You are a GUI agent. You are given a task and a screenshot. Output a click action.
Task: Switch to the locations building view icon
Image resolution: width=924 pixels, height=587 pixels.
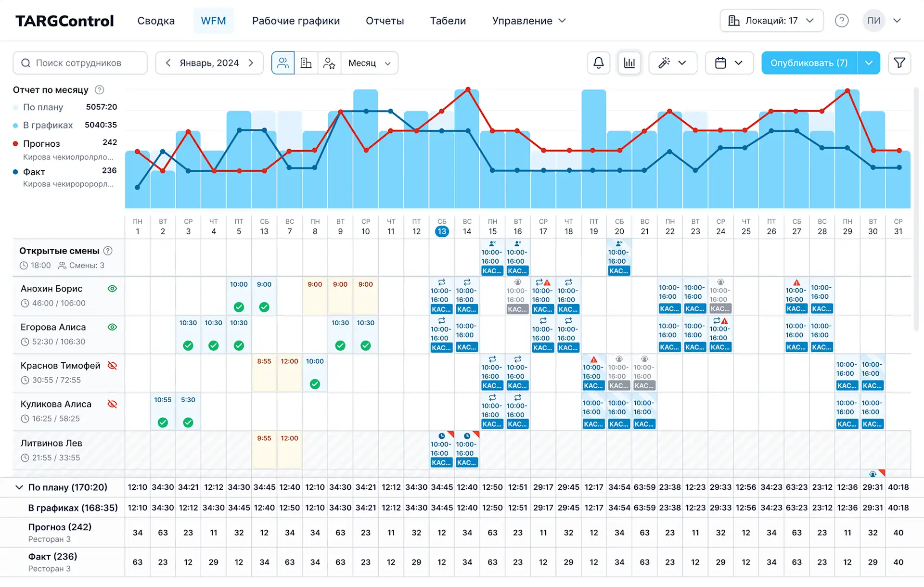[306, 63]
